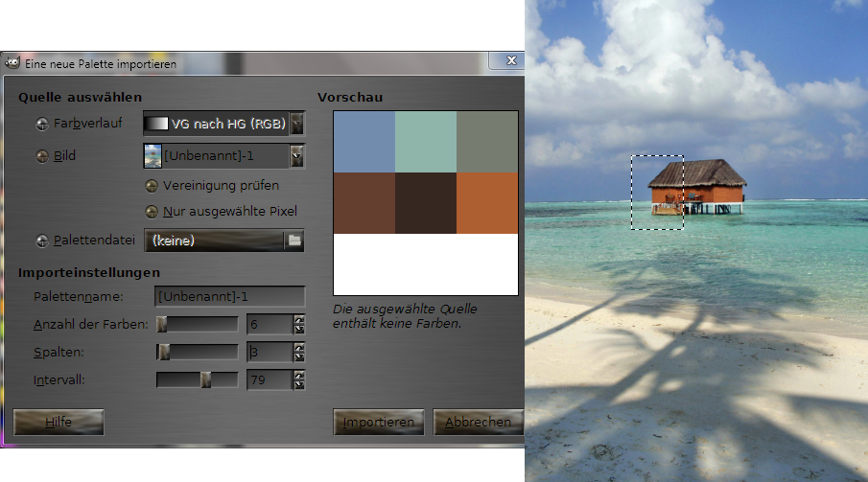This screenshot has width=868, height=482.
Task: Adjust the Spalten slider
Action: [x=197, y=352]
